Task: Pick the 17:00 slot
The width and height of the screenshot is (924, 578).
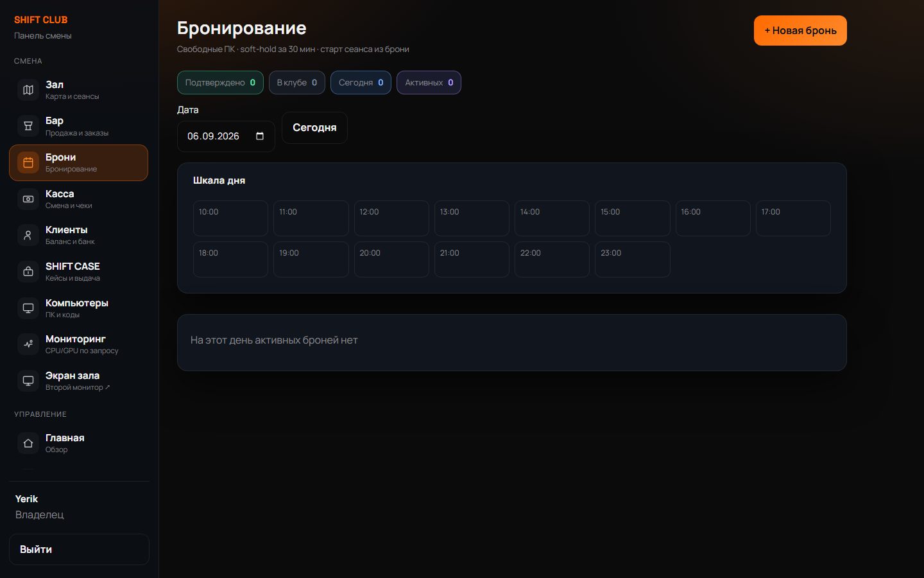Action: click(793, 218)
